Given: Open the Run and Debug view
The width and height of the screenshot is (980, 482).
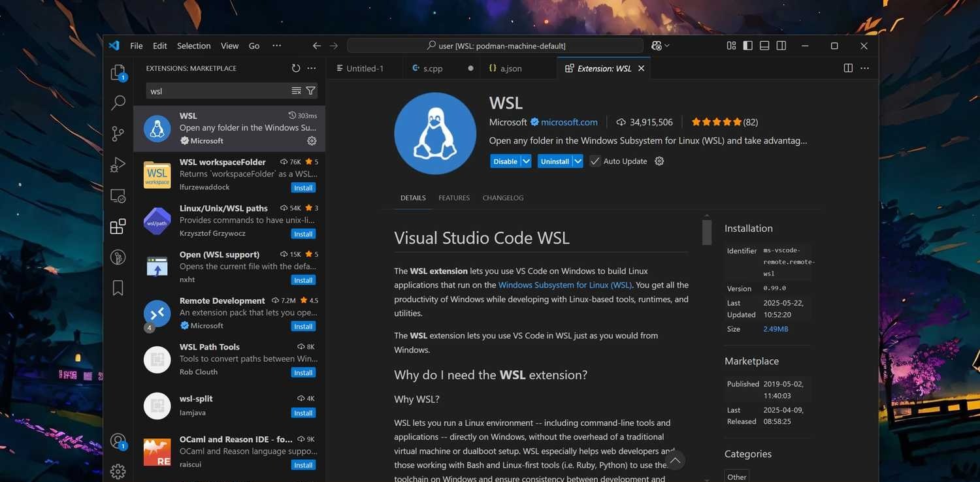Looking at the screenshot, I should [118, 165].
